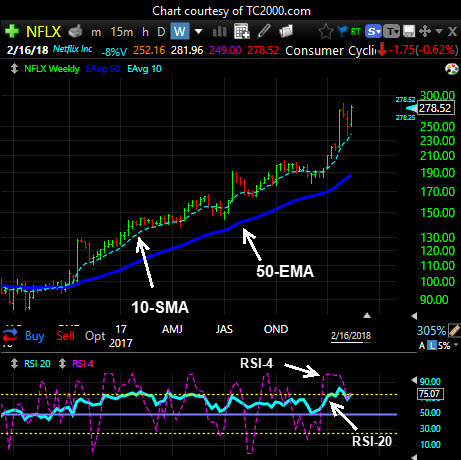
Task: Click the EAvg 10 indicator label
Action: pos(144,69)
